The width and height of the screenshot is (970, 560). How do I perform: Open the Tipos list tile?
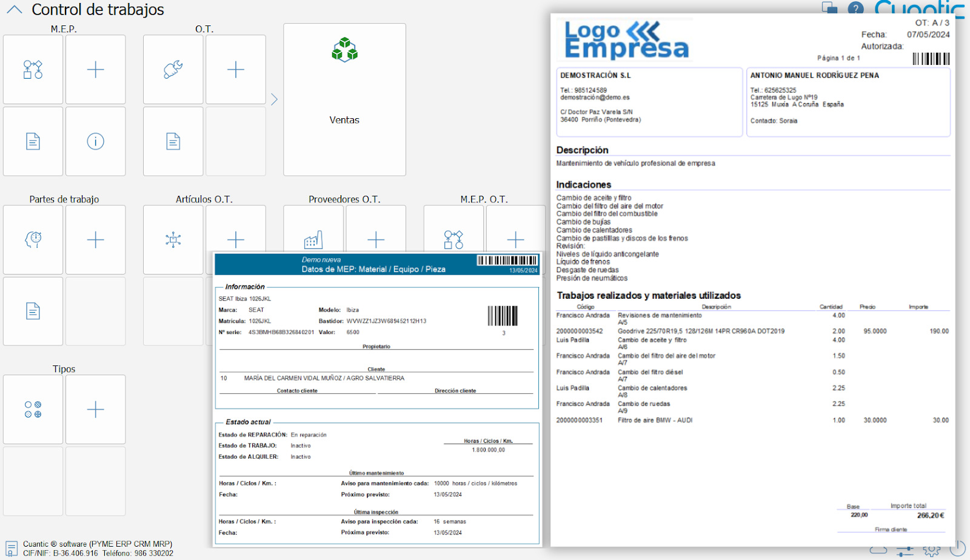(x=33, y=409)
